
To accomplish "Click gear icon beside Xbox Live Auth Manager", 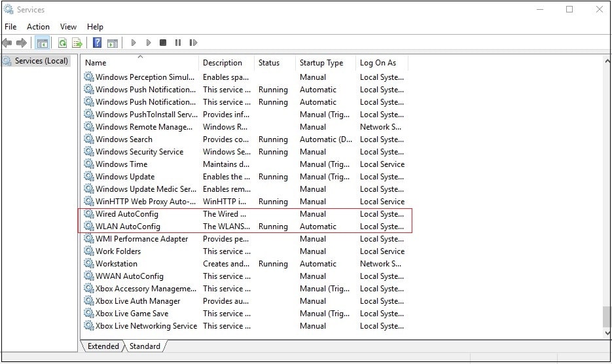I will pyautogui.click(x=89, y=300).
